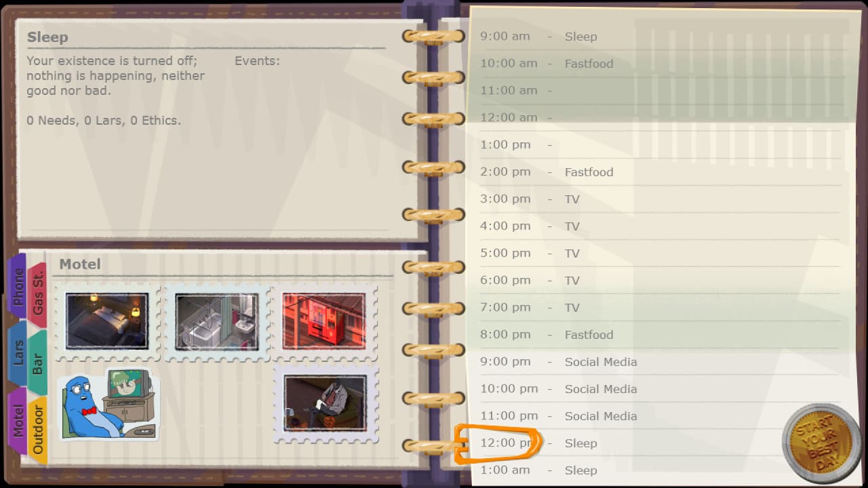Viewport: 868px width, 488px height.
Task: Select the armchair reading activity stamp
Action: (325, 405)
